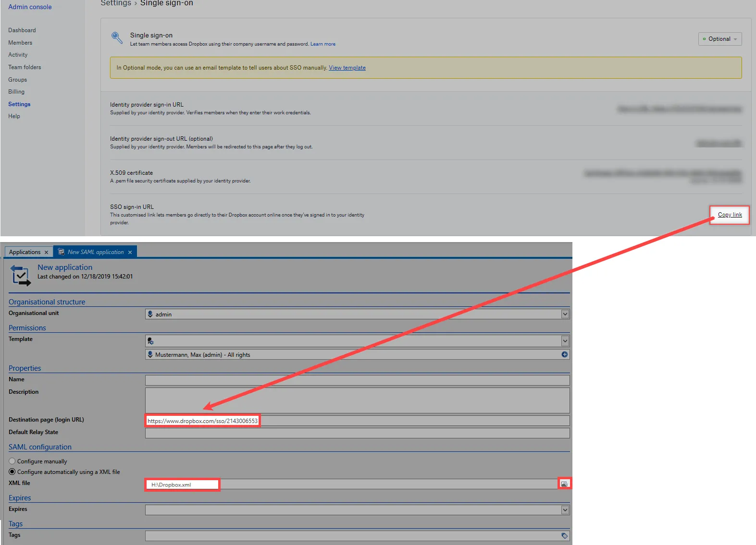Expand the Expires dropdown

pos(565,510)
